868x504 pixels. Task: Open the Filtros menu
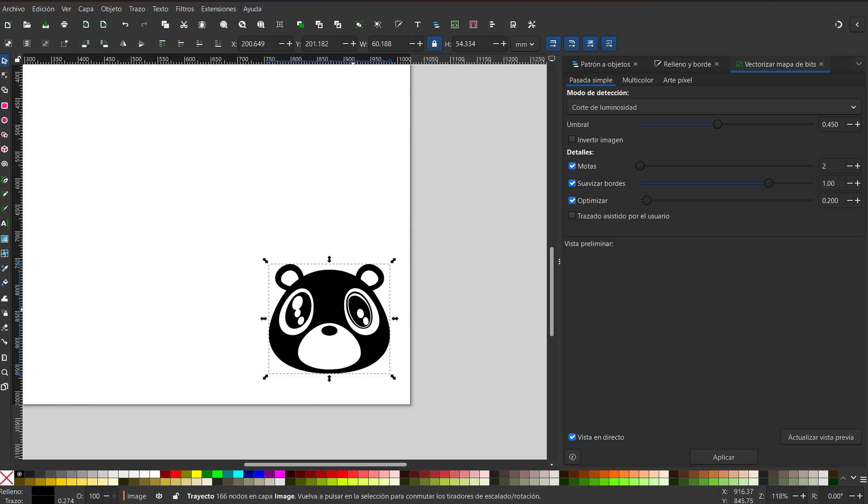pyautogui.click(x=184, y=9)
